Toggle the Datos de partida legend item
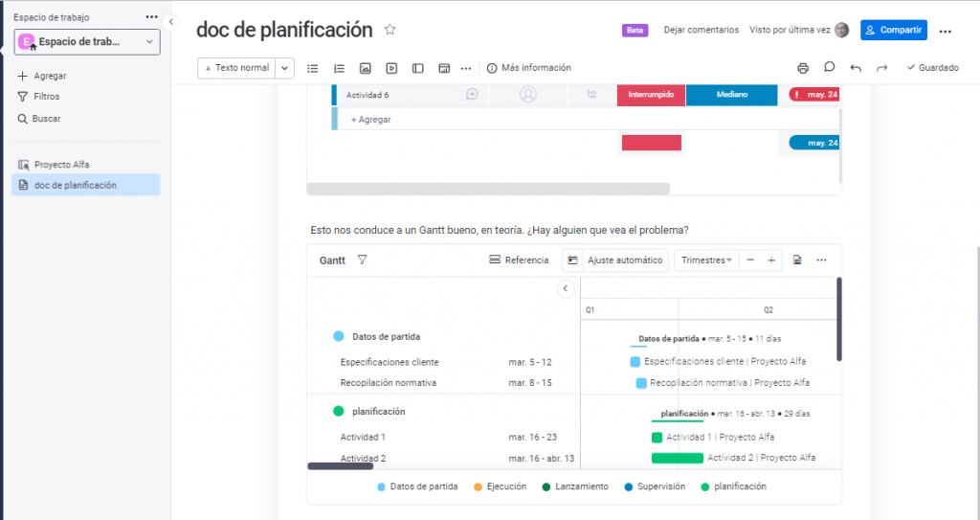Viewport: 980px width, 520px height. click(417, 486)
